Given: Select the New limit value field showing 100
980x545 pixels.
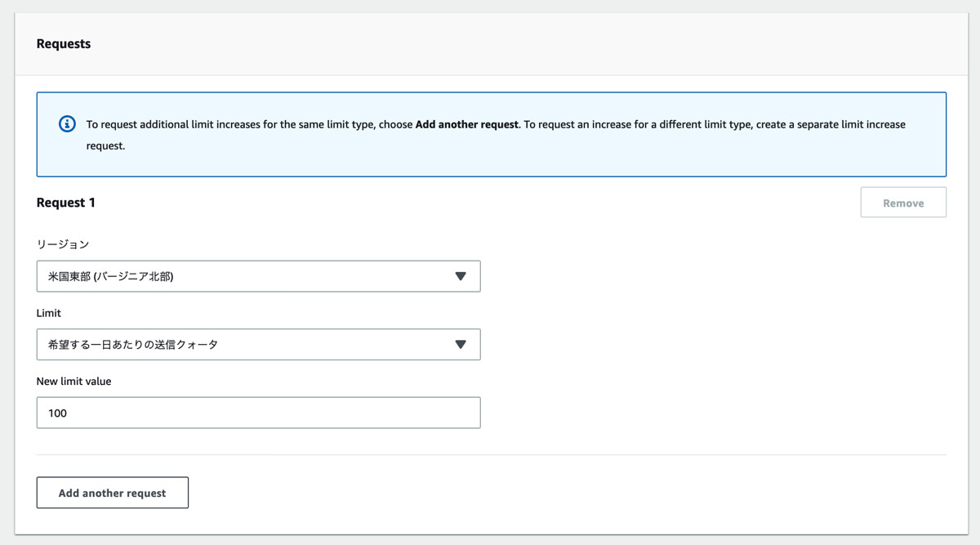Looking at the screenshot, I should pyautogui.click(x=257, y=413).
